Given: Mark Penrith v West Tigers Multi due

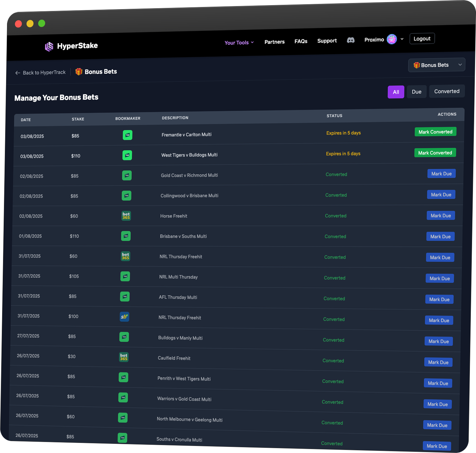Looking at the screenshot, I should [x=438, y=383].
